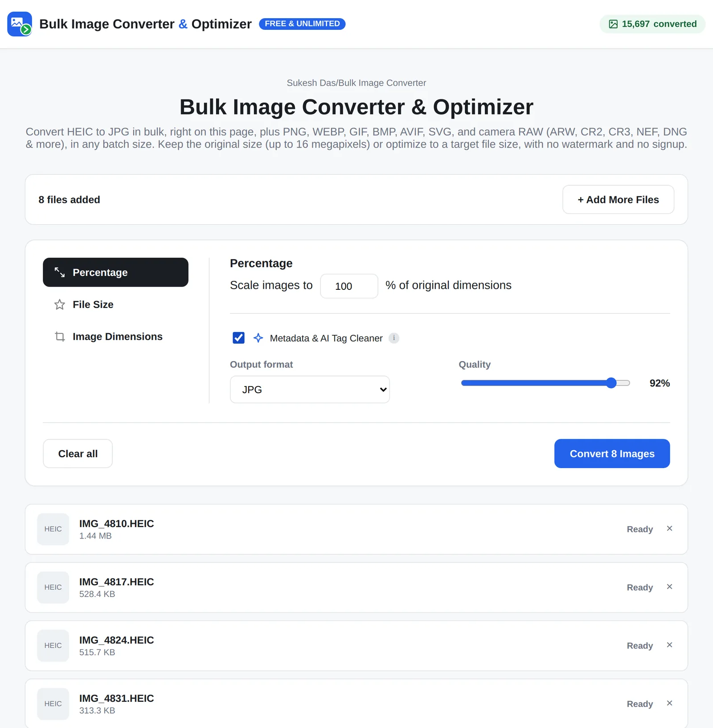Click the Clear all button

pyautogui.click(x=78, y=454)
